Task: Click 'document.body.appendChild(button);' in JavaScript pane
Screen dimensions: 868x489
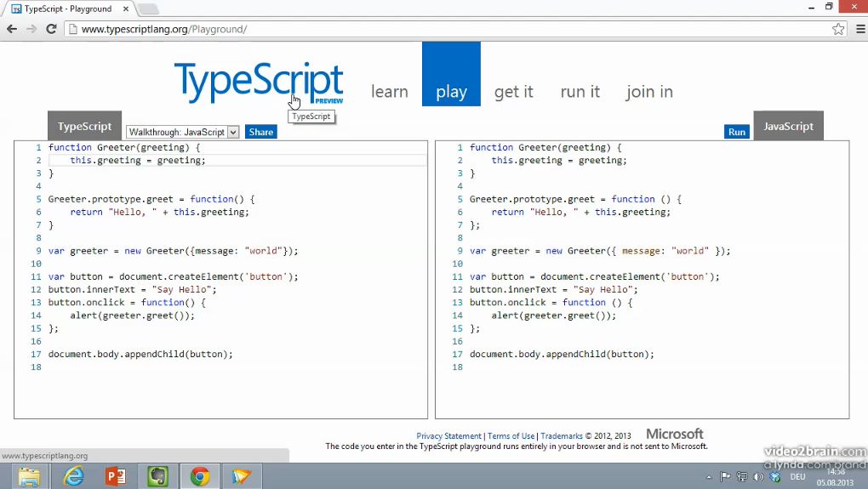Action: (562, 355)
